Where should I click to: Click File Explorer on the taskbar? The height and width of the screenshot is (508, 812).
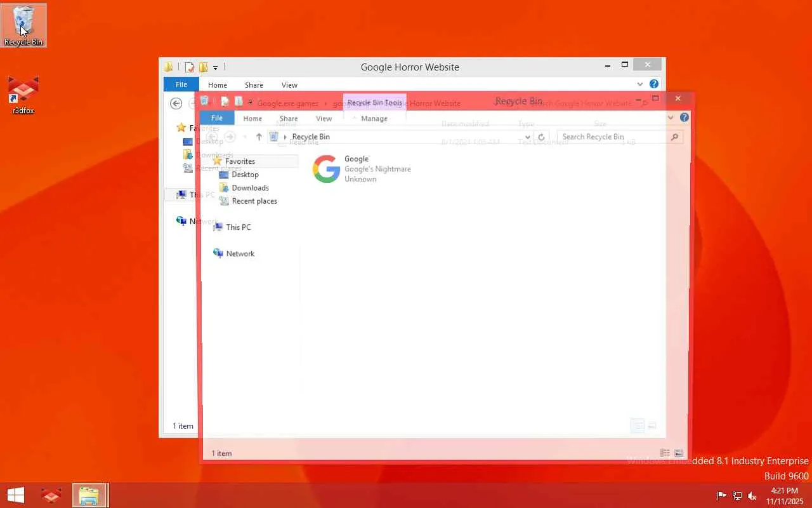pyautogui.click(x=89, y=495)
